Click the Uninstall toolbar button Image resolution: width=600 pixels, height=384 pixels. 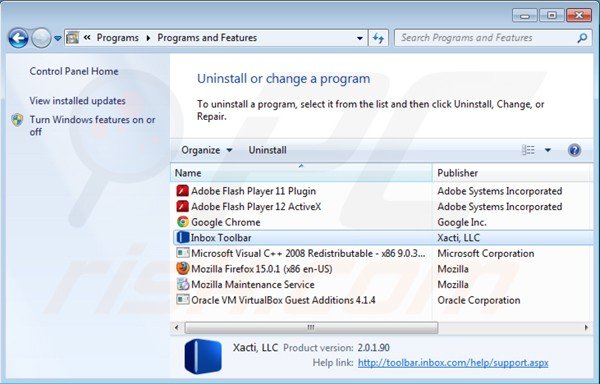(267, 150)
